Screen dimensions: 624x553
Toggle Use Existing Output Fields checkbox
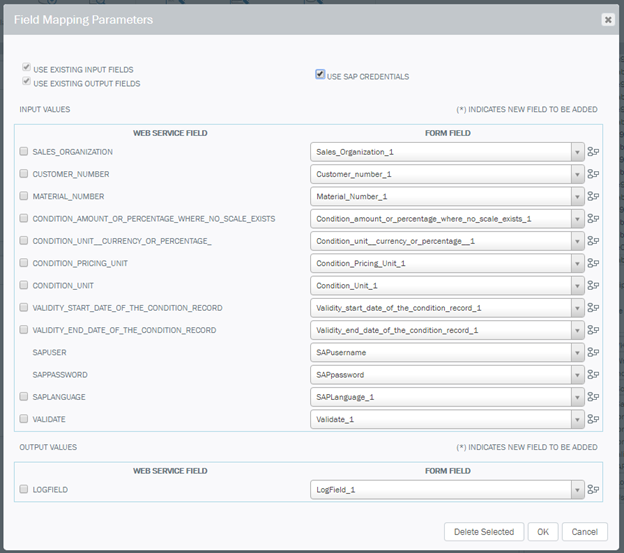pyautogui.click(x=26, y=81)
